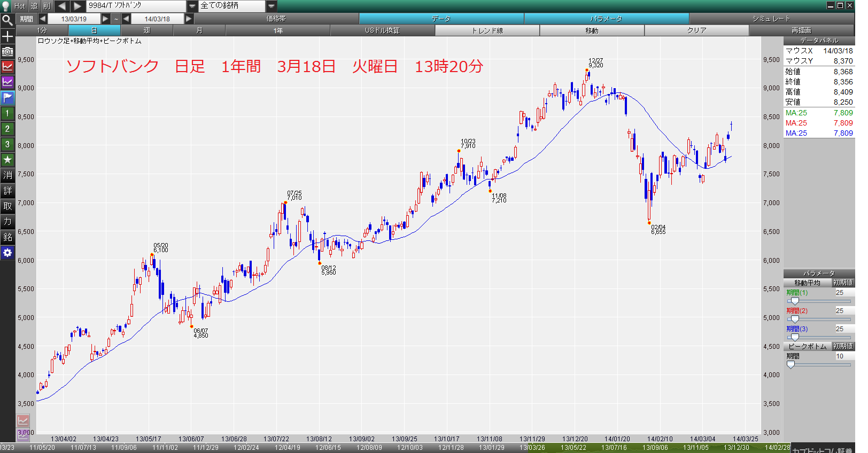This screenshot has width=868, height=453.
Task: Toggle the トレンド線 trend line tool
Action: click(487, 30)
